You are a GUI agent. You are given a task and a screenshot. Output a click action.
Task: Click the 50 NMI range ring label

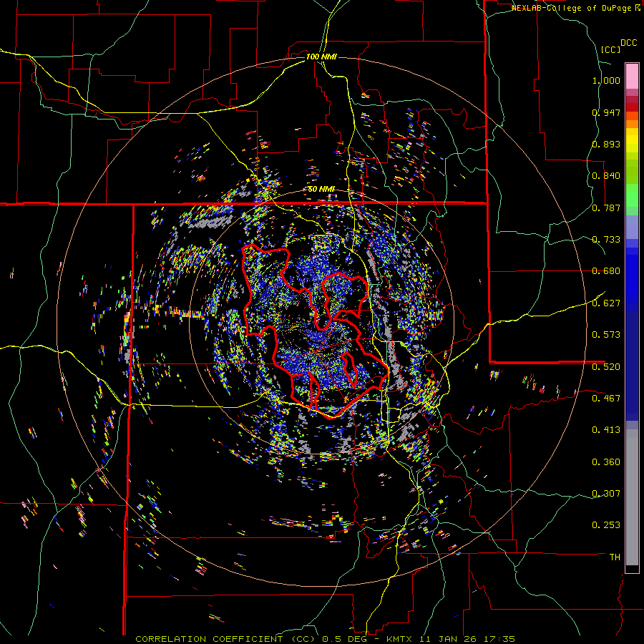321,190
